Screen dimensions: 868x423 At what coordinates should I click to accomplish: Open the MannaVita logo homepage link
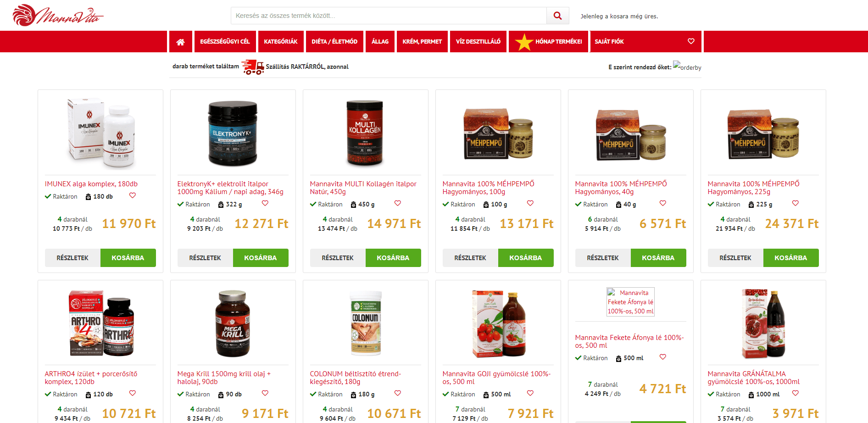click(58, 16)
